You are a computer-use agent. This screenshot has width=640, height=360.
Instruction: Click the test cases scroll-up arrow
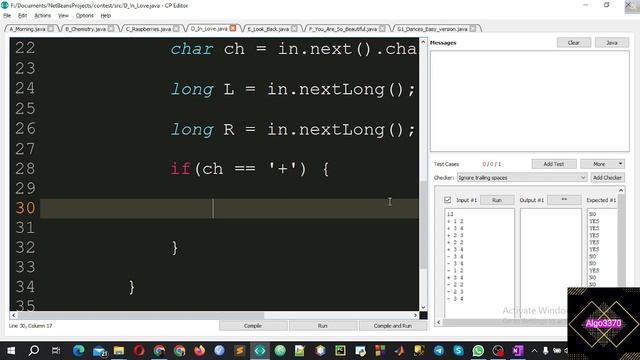pyautogui.click(x=621, y=191)
